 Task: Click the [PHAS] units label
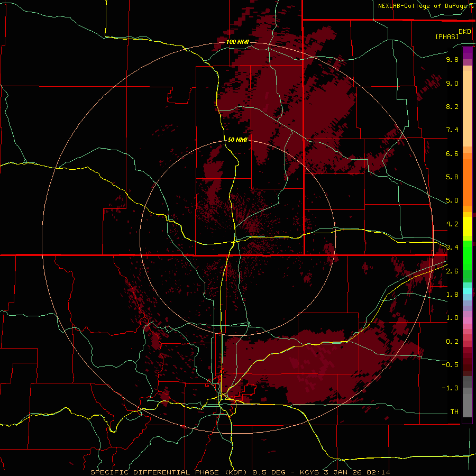(x=447, y=37)
